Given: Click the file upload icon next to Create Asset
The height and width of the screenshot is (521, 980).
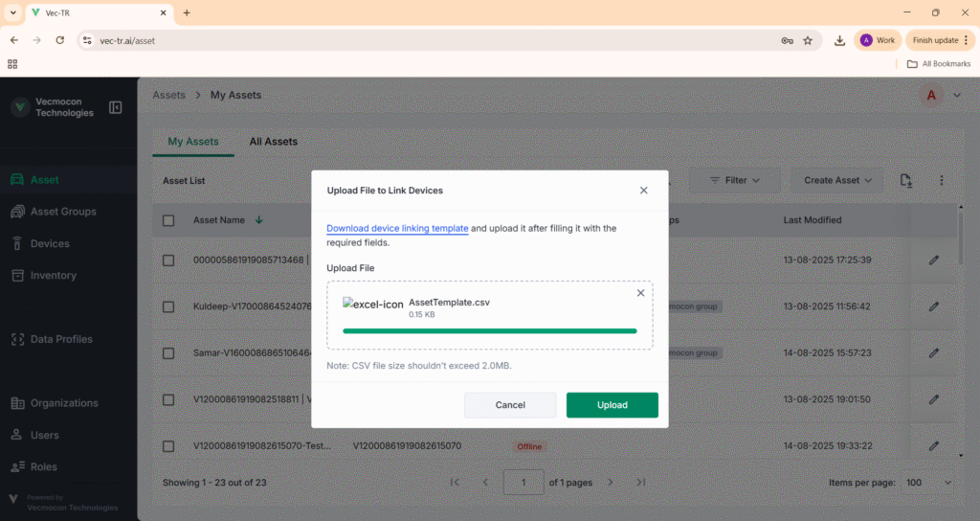Looking at the screenshot, I should point(906,180).
